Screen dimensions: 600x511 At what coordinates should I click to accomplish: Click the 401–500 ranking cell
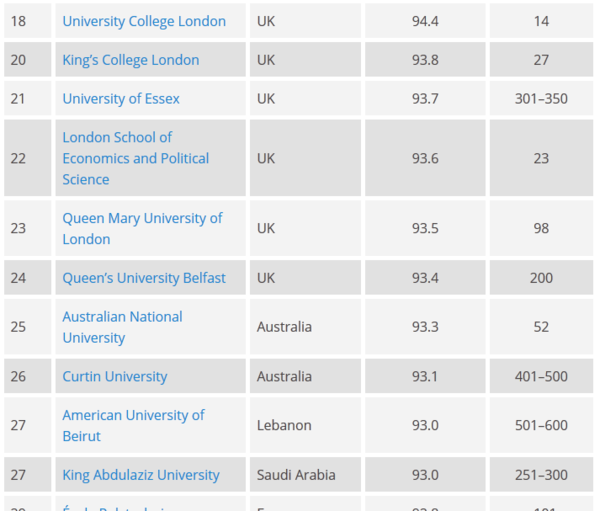point(541,376)
